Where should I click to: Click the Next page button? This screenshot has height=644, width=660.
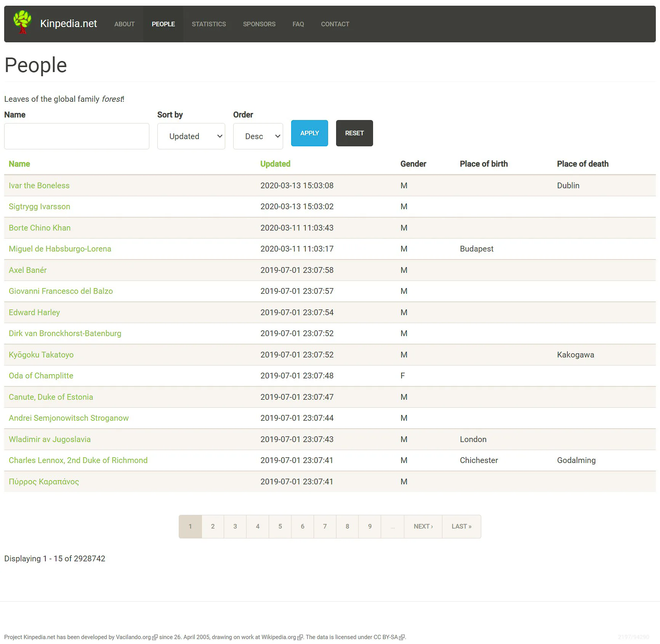point(423,526)
